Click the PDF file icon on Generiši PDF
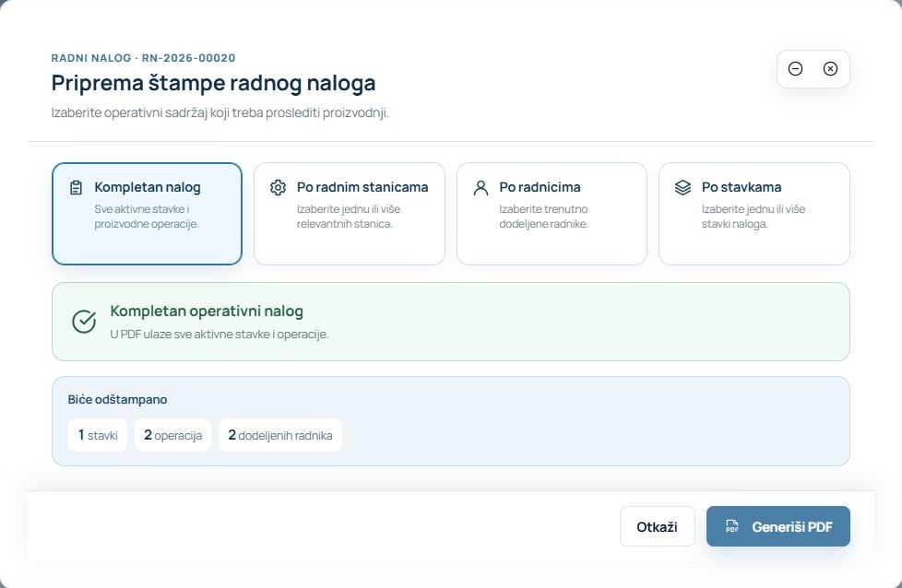 [731, 526]
